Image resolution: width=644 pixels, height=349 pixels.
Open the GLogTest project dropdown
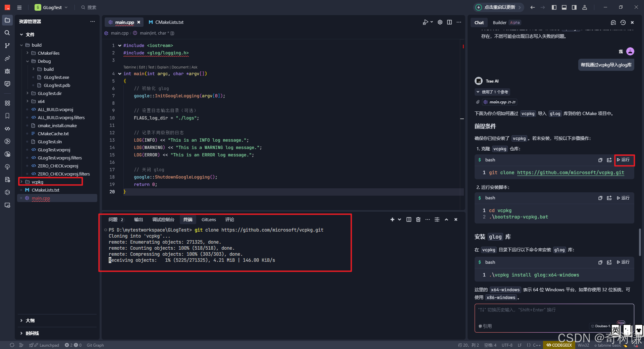pos(51,7)
